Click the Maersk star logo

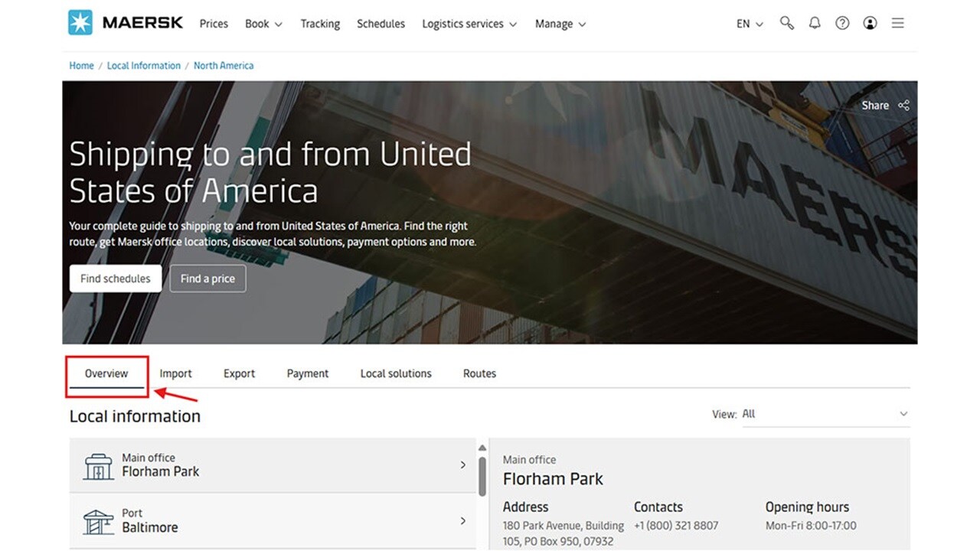coord(80,23)
